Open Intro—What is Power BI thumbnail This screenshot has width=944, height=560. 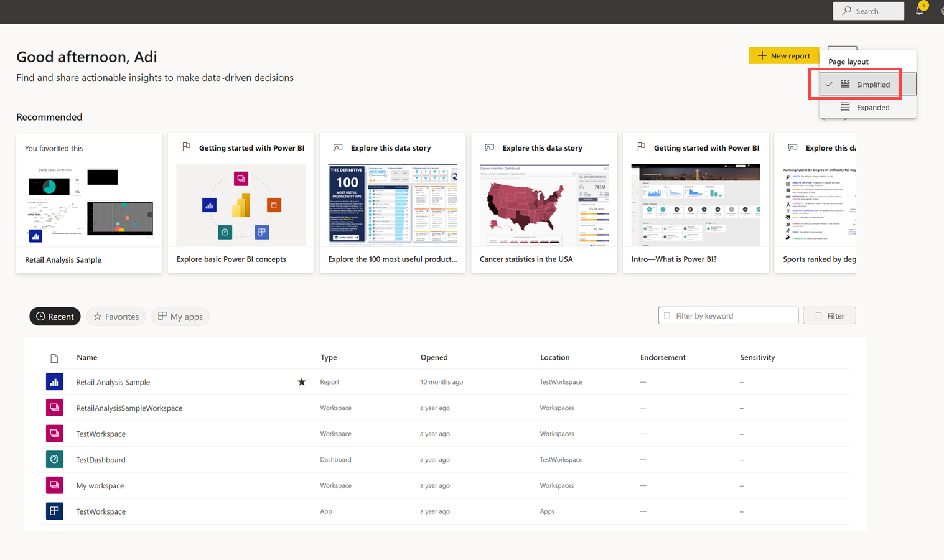point(696,205)
